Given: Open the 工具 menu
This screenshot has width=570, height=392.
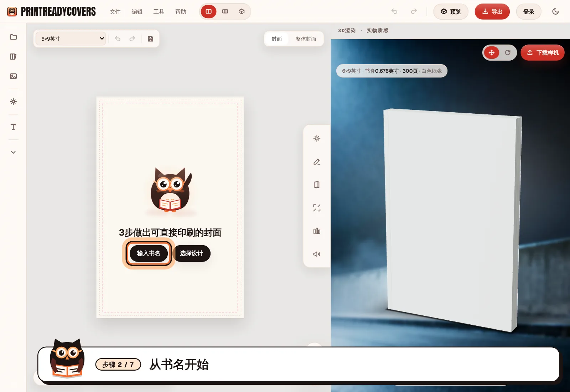Looking at the screenshot, I should 159,11.
